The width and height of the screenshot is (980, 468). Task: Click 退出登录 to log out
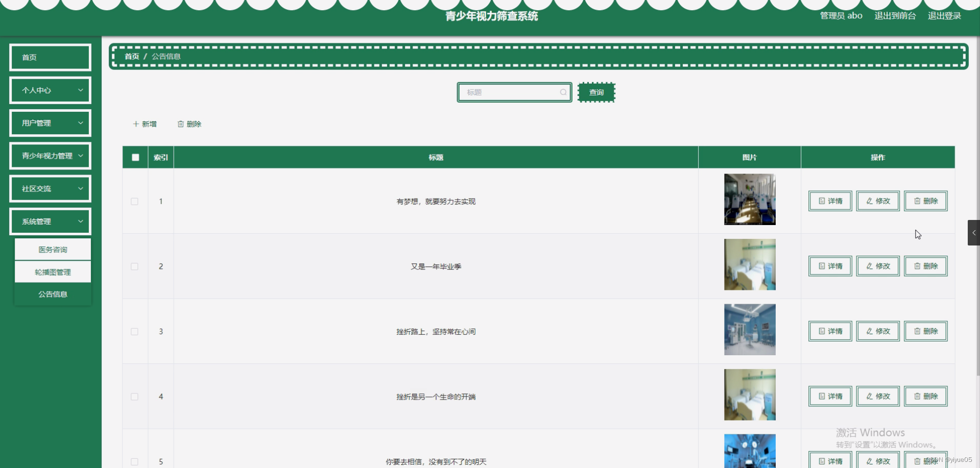[944, 16]
